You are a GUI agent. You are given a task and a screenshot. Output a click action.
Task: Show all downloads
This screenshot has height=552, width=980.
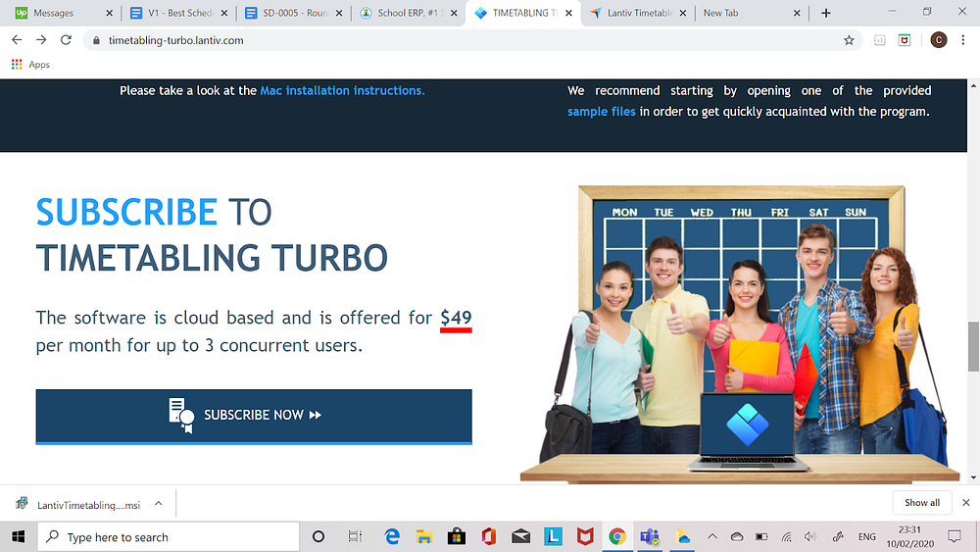[x=922, y=503]
